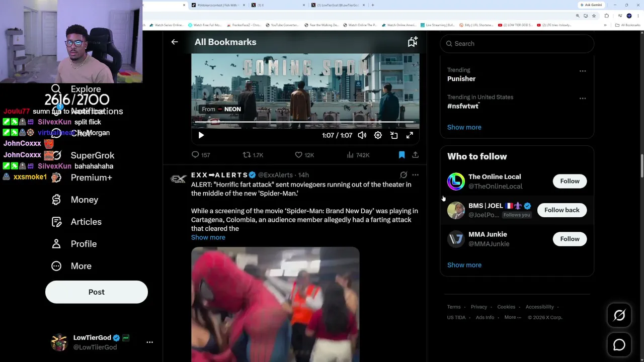View analytics for the 742K views post

click(x=358, y=155)
